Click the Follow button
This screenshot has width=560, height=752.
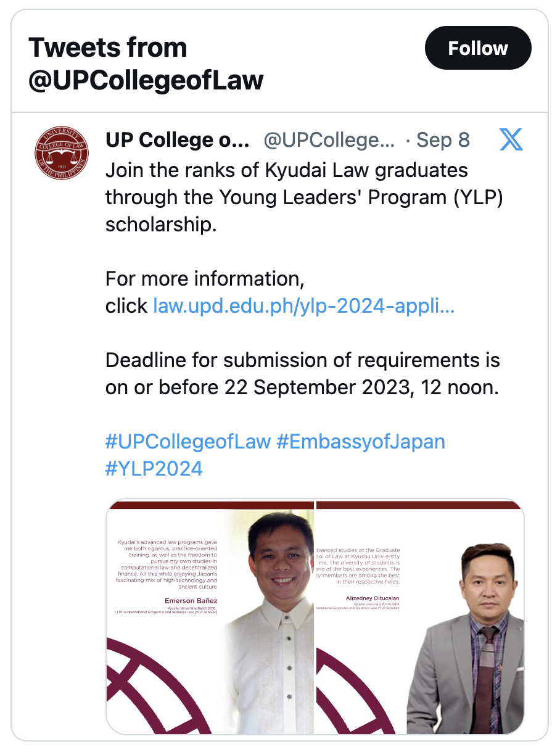coord(478,48)
